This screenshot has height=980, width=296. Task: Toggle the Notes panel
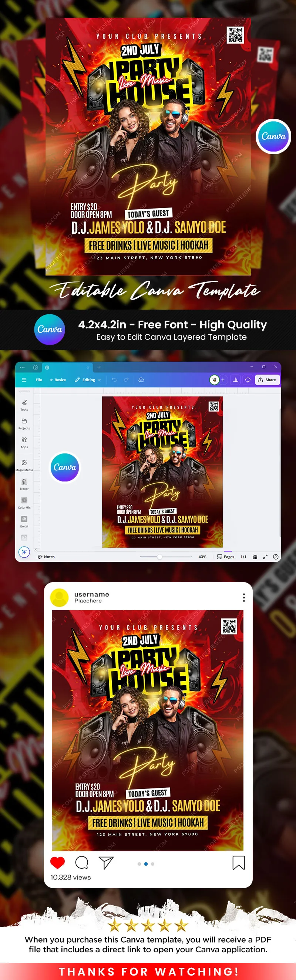(x=46, y=557)
